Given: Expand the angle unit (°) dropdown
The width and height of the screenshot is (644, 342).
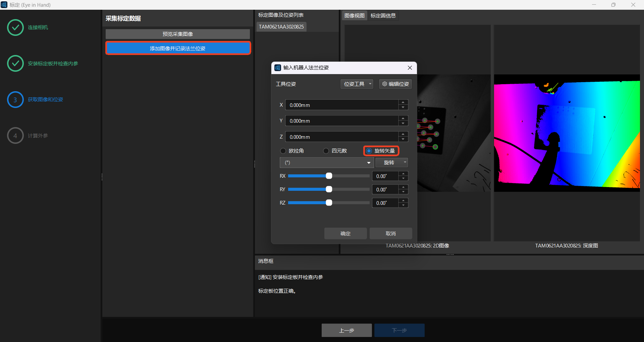Looking at the screenshot, I should pos(326,163).
